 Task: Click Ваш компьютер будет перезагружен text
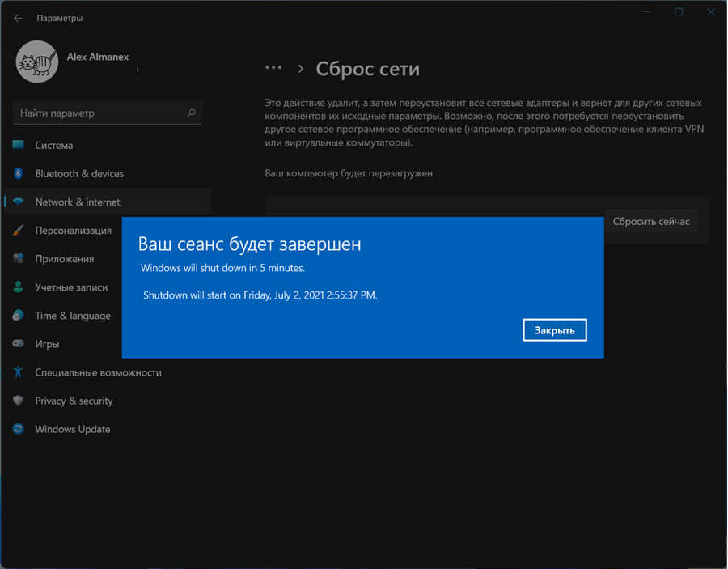349,173
